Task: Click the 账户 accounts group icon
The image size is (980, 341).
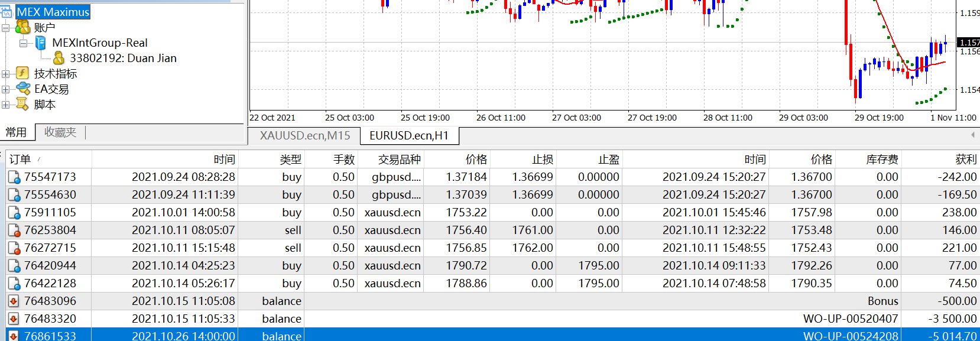Action: (x=22, y=27)
